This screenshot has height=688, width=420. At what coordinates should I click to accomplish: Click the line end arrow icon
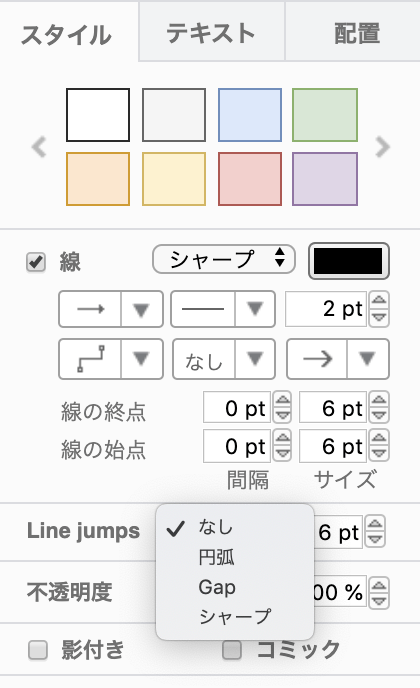pos(317,359)
